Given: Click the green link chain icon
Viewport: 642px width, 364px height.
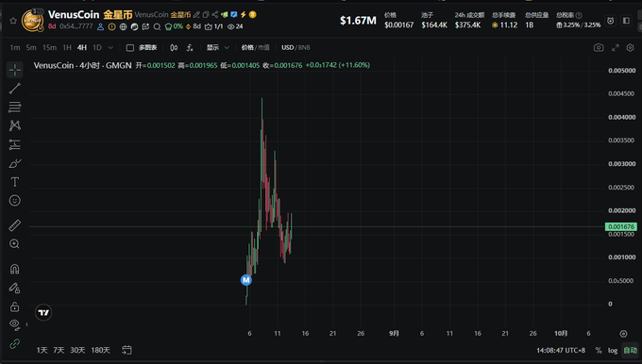Looking at the screenshot, I should [x=15, y=343].
